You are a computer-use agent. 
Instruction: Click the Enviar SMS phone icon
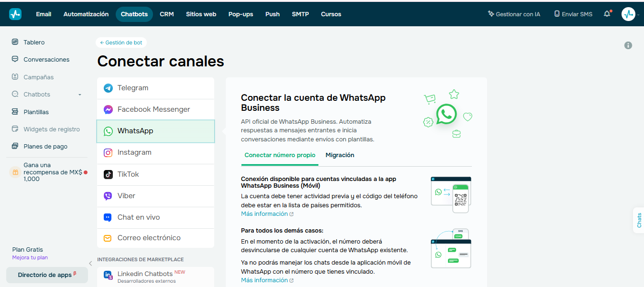click(x=557, y=14)
